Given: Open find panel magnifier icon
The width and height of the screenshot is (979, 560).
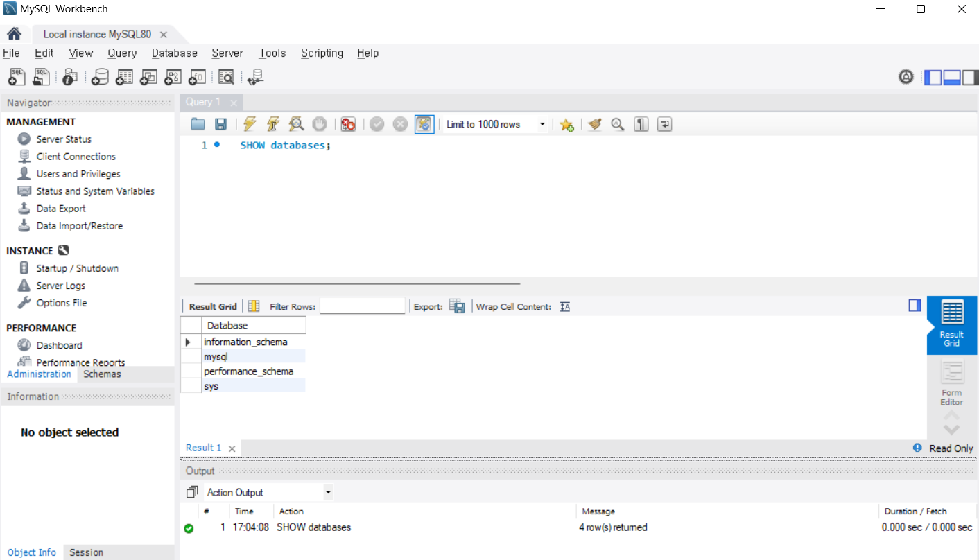Looking at the screenshot, I should click(618, 124).
